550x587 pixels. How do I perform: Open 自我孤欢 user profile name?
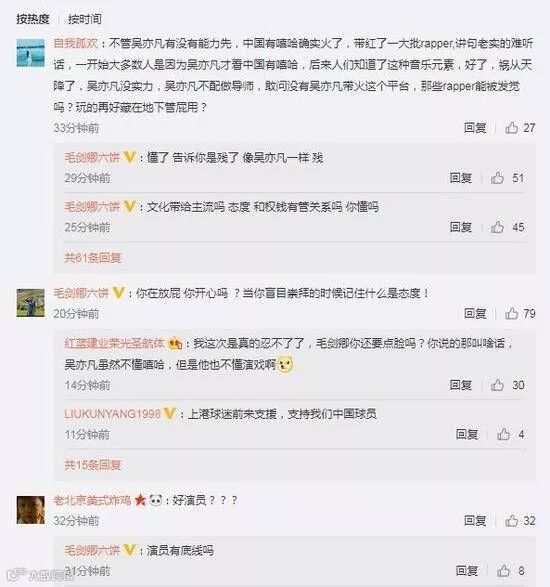click(x=76, y=43)
